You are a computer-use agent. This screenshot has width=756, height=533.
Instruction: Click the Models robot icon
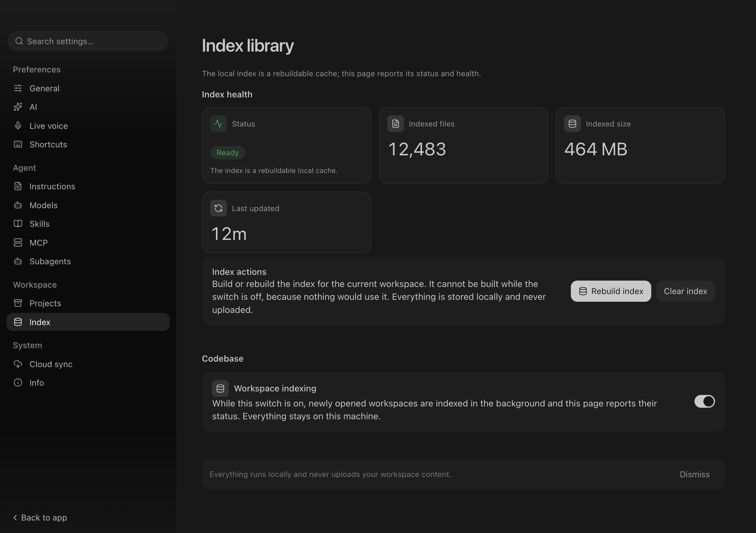(x=18, y=205)
